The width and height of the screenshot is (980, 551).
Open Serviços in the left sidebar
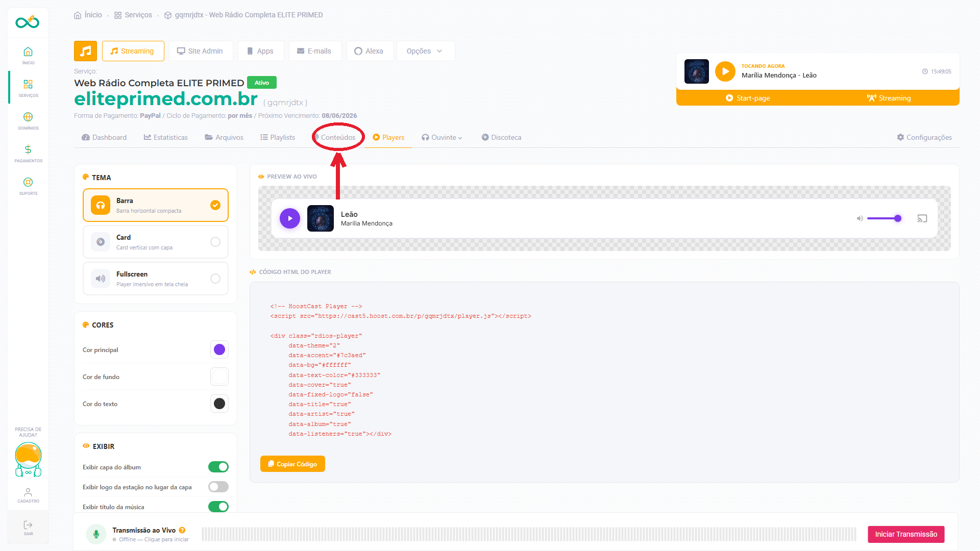(x=28, y=88)
